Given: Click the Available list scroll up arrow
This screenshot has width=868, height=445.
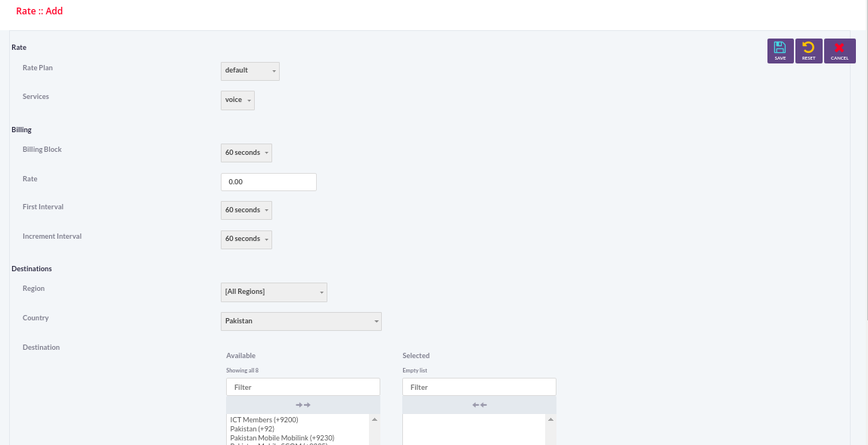Looking at the screenshot, I should [374, 419].
